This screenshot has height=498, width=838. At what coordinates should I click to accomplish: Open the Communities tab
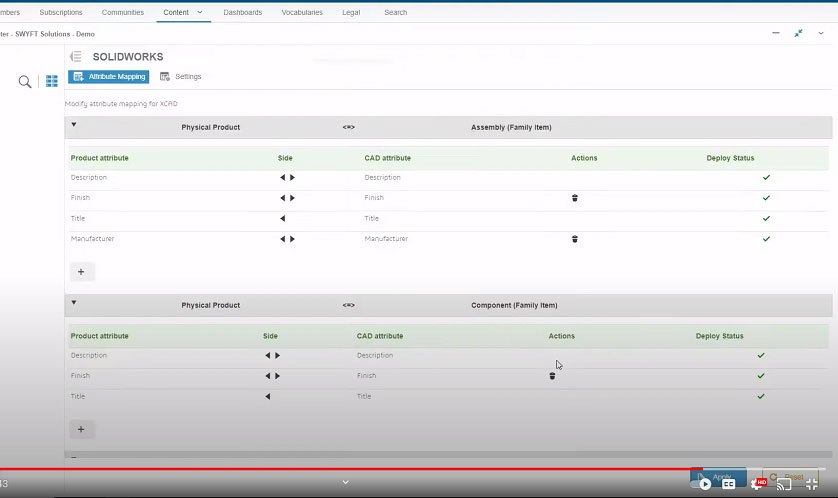pyautogui.click(x=123, y=12)
